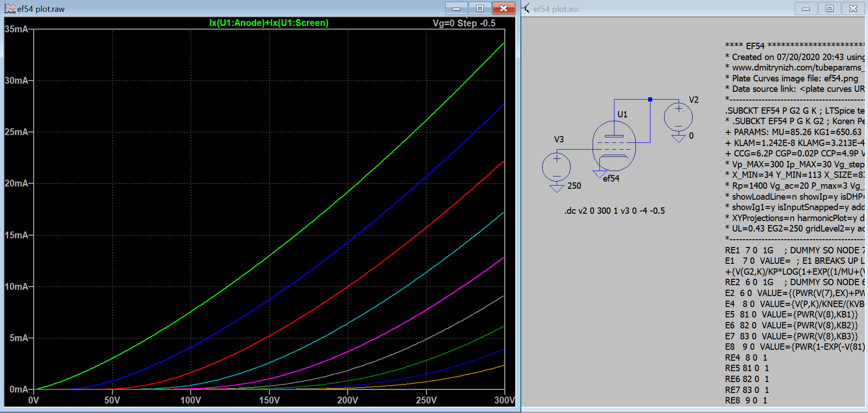The height and width of the screenshot is (413, 868).
Task: Close the ef54 plot.asc window
Action: (853, 8)
